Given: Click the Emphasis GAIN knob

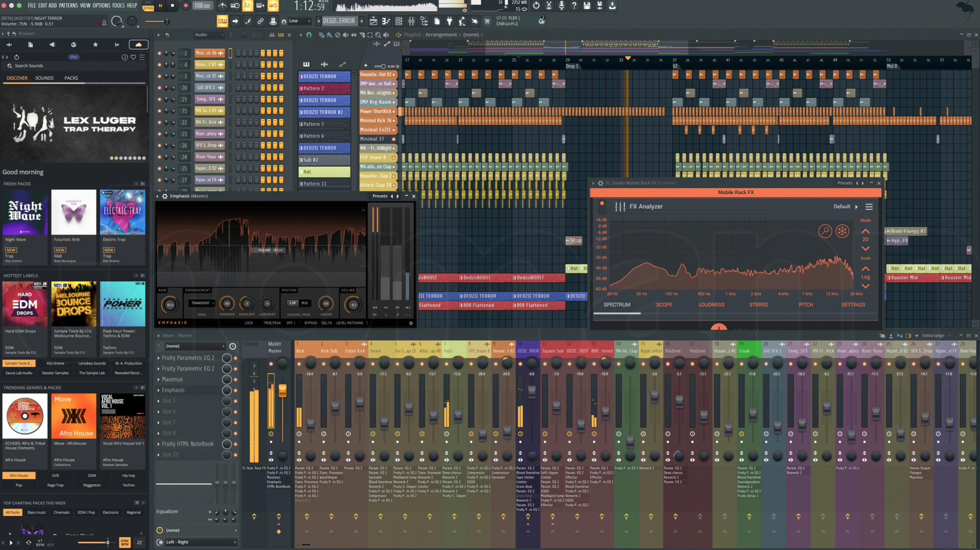Looking at the screenshot, I should pos(170,304).
